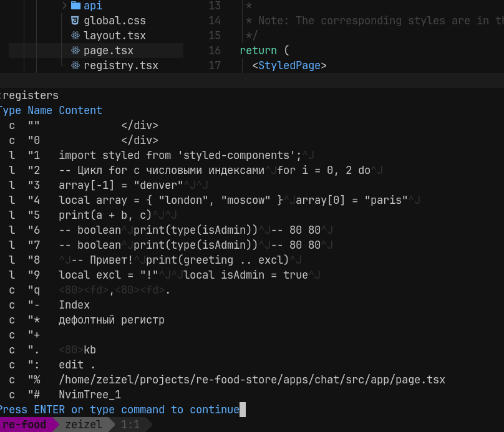504x432 pixels.
Task: Click the api folder icon
Action: 75,6
